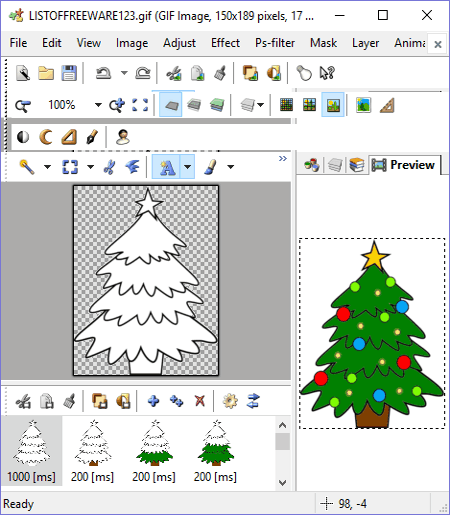Switch to the stacked books tab
The height and width of the screenshot is (515, 450).
tap(357, 165)
